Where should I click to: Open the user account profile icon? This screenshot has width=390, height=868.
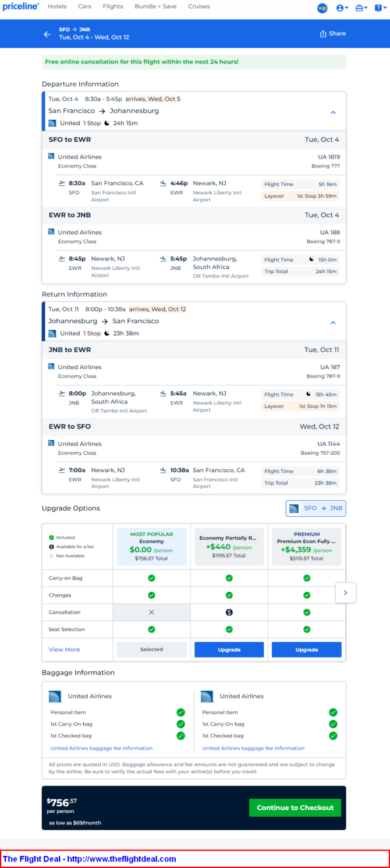(342, 8)
